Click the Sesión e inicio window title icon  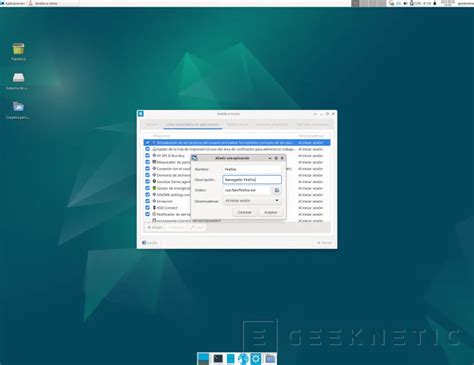(141, 114)
